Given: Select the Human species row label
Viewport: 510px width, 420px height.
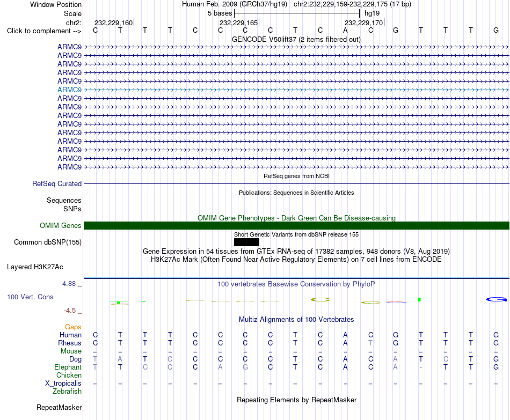Looking at the screenshot, I should point(70,335).
